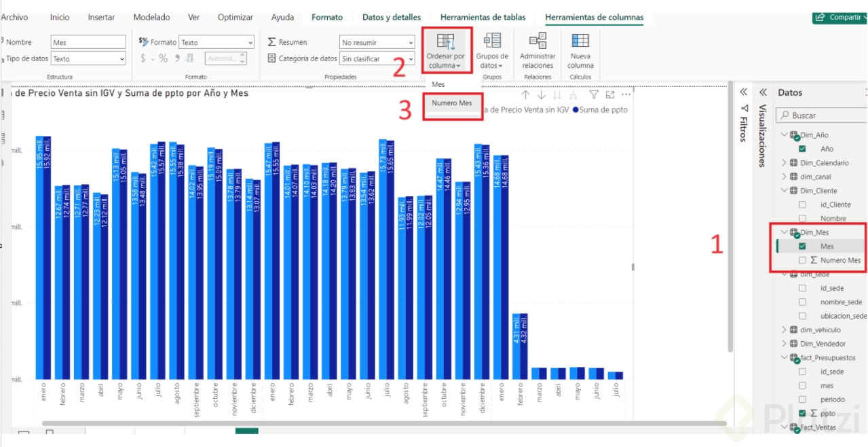Click the Dim_Vendedor table icon

793,344
